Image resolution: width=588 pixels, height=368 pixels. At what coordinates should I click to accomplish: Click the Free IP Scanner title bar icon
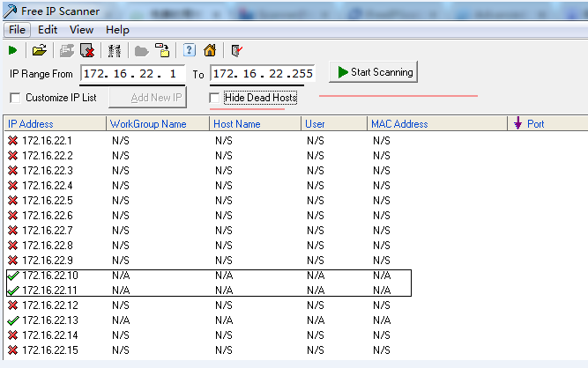[10, 11]
